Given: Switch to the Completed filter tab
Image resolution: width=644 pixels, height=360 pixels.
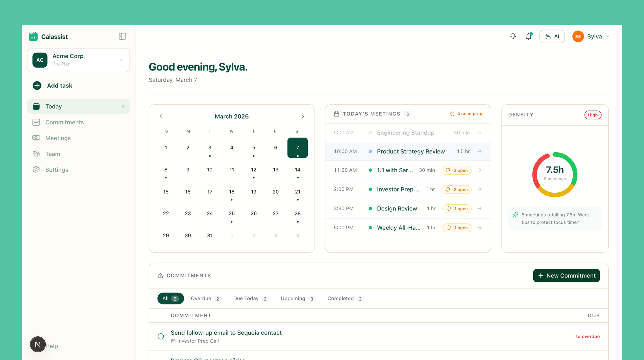Looking at the screenshot, I should tap(345, 298).
